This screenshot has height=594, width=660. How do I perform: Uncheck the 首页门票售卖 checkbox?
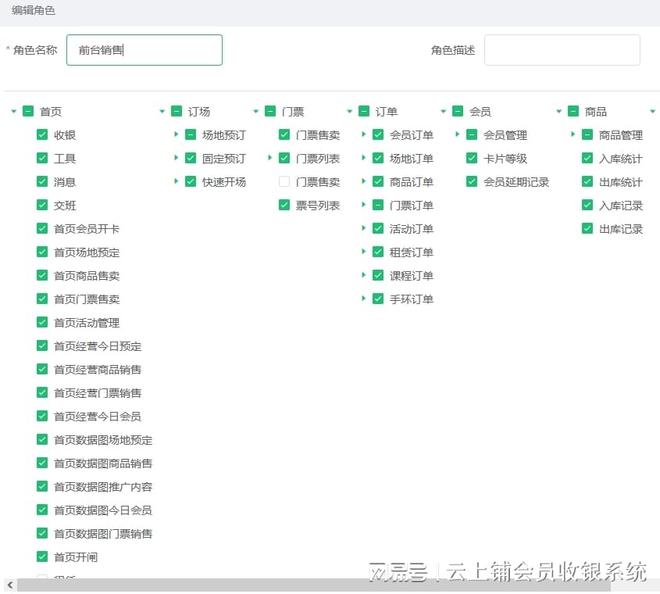click(x=42, y=299)
